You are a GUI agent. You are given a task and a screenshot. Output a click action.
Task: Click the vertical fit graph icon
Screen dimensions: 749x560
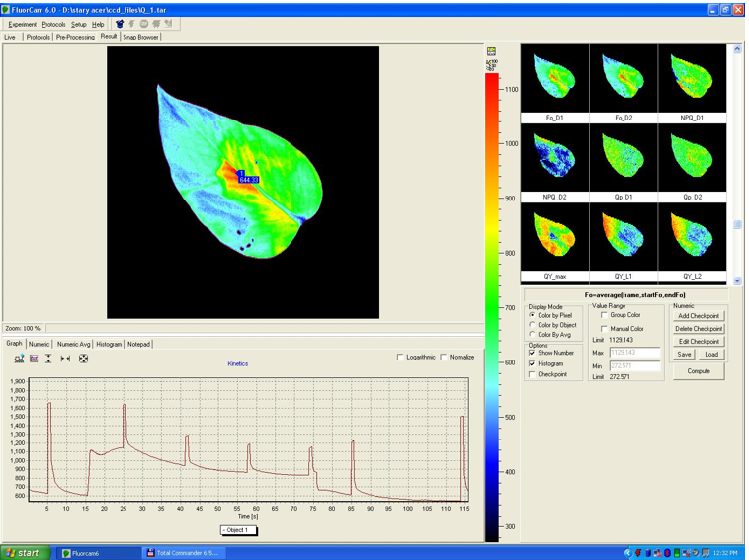[x=48, y=359]
